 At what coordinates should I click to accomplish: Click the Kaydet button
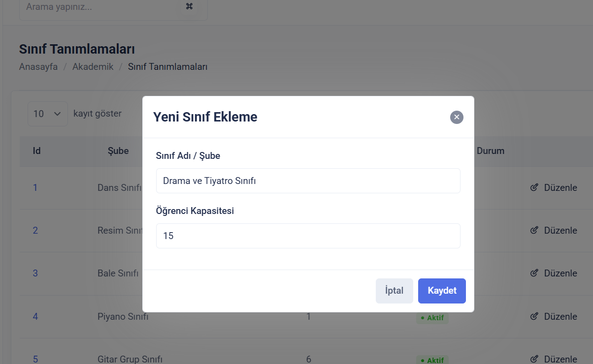442,291
